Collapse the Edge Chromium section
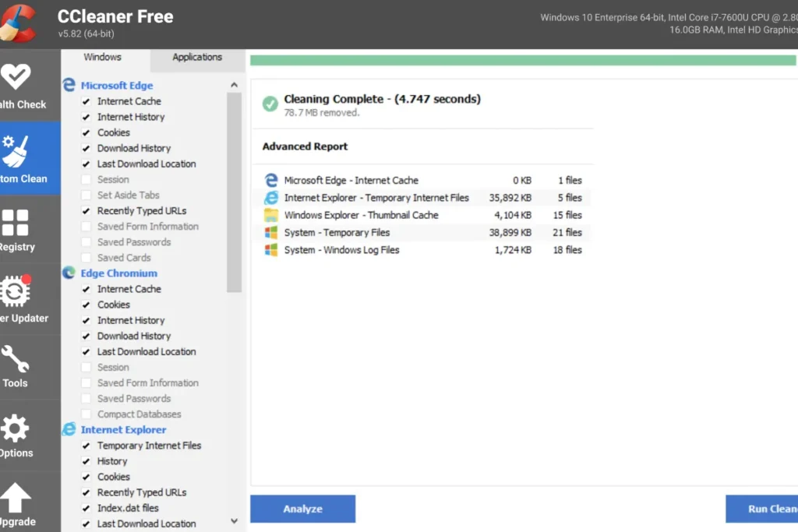 point(118,273)
